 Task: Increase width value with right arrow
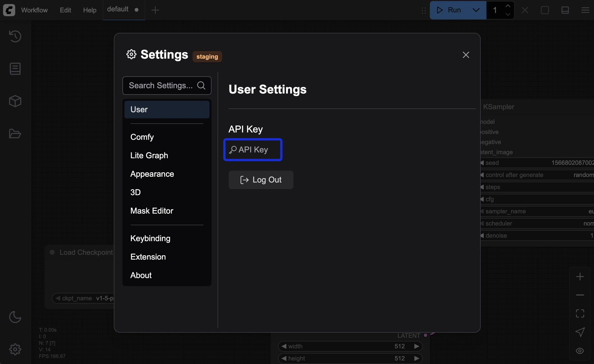[x=416, y=346]
